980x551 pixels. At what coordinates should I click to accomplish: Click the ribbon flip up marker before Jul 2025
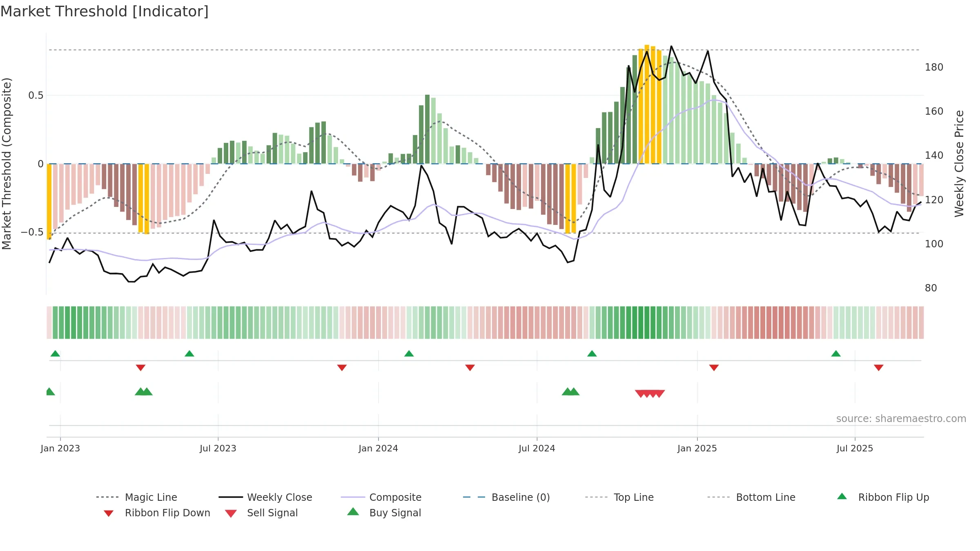[x=835, y=353]
